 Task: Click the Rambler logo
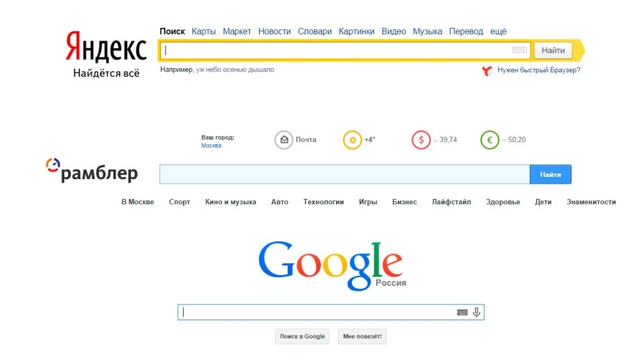pyautogui.click(x=91, y=170)
